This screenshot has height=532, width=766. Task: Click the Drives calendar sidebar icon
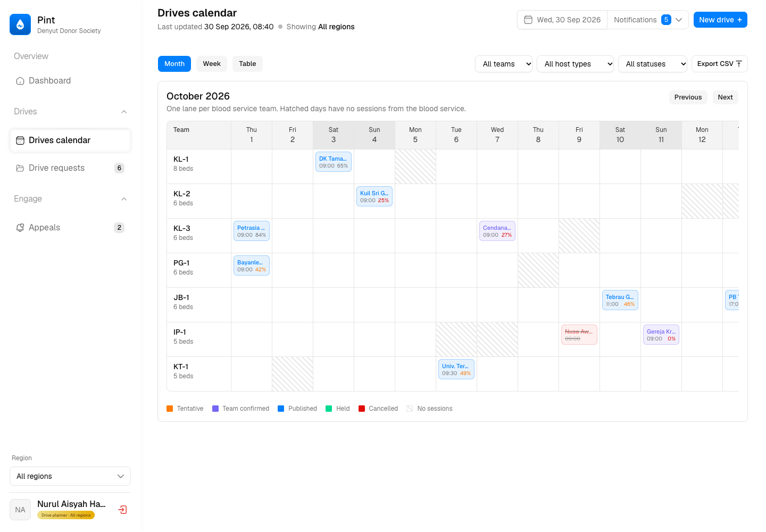(20, 140)
